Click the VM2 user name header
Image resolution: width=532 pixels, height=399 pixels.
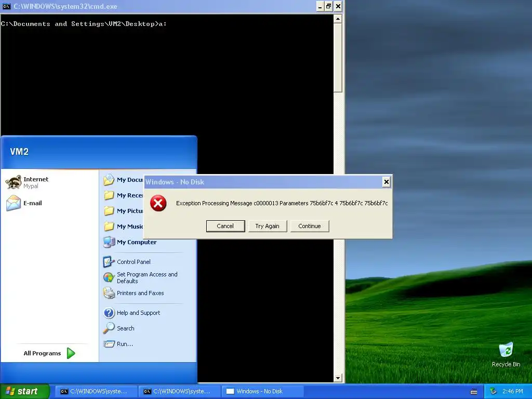coord(19,152)
